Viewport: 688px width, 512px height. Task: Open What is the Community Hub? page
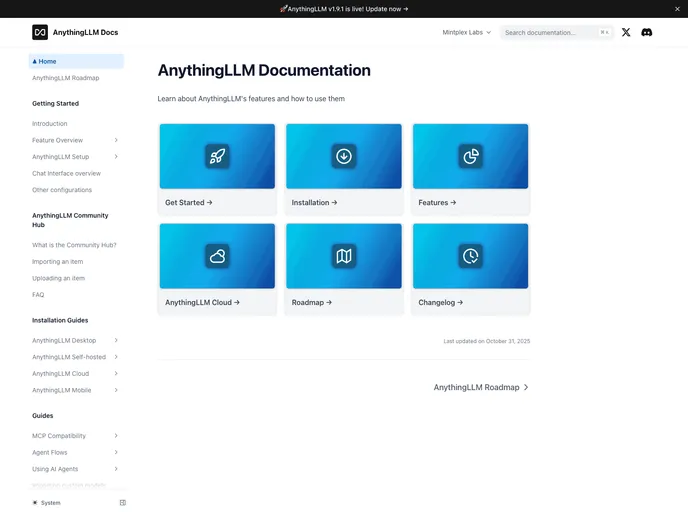pyautogui.click(x=74, y=245)
